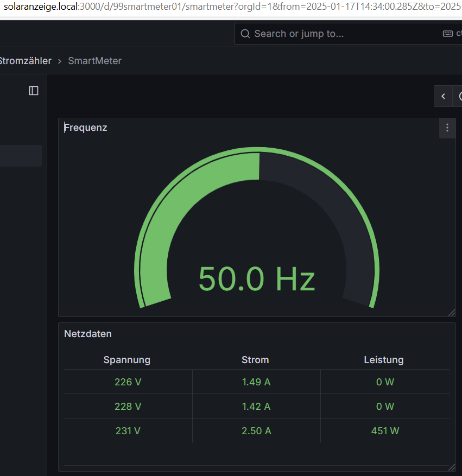This screenshot has height=476, width=462.
Task: Go to the Stromzähler breadcrumb
Action: [x=25, y=61]
